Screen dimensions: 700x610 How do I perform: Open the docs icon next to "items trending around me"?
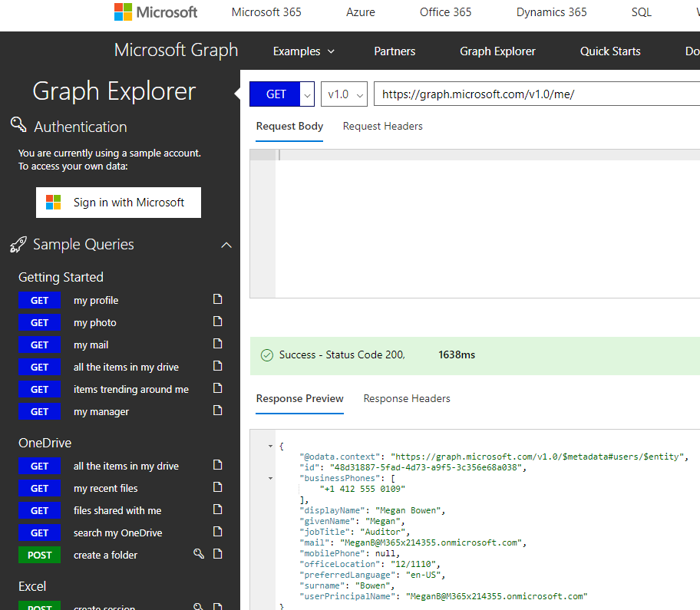(x=216, y=389)
